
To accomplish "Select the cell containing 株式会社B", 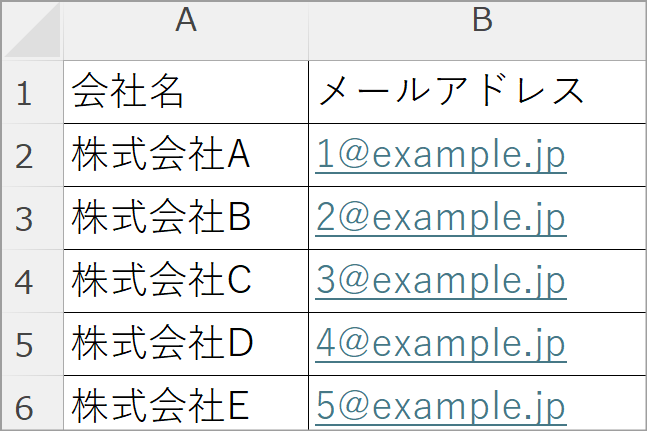I will (186, 218).
